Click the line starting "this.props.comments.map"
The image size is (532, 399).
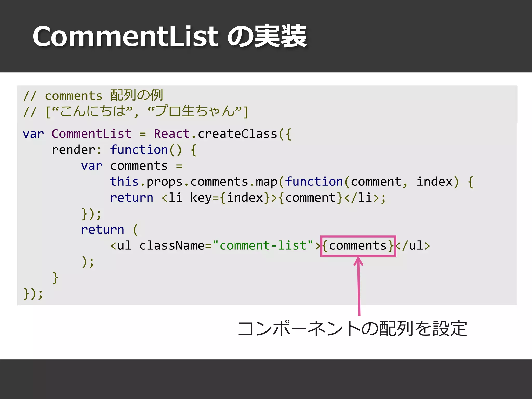click(x=292, y=182)
